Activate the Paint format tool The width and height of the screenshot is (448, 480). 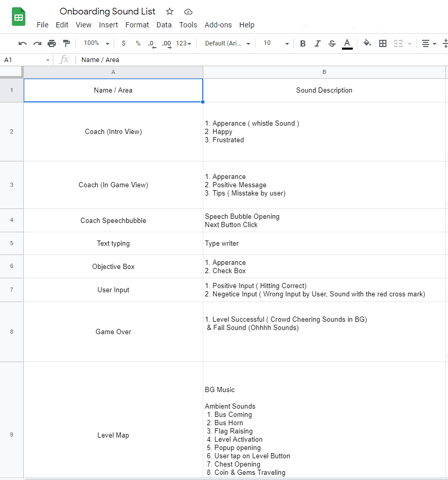click(x=66, y=43)
